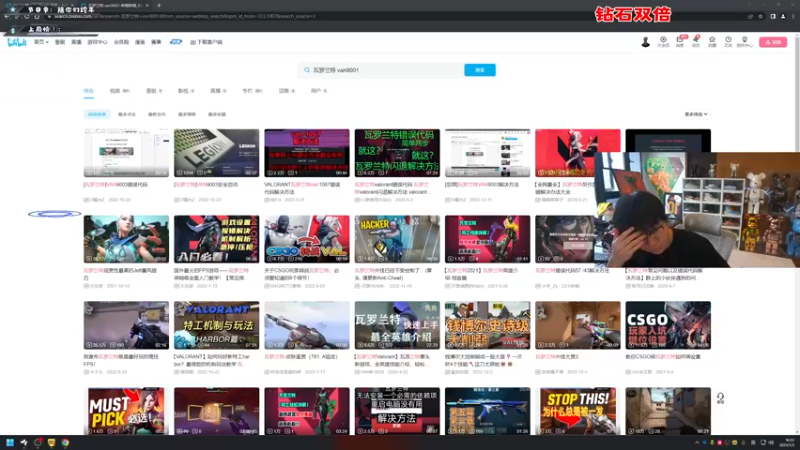
Task: Open Chrome from the taskbar
Action: click(x=65, y=442)
